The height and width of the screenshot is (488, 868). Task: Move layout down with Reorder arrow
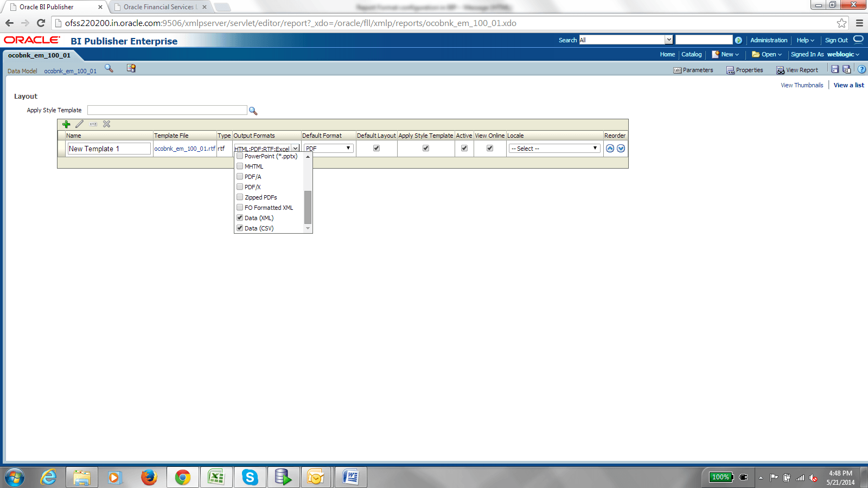point(621,149)
